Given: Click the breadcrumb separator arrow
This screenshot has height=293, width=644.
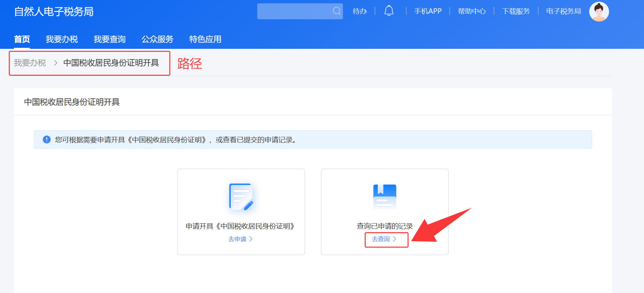Looking at the screenshot, I should coord(55,63).
